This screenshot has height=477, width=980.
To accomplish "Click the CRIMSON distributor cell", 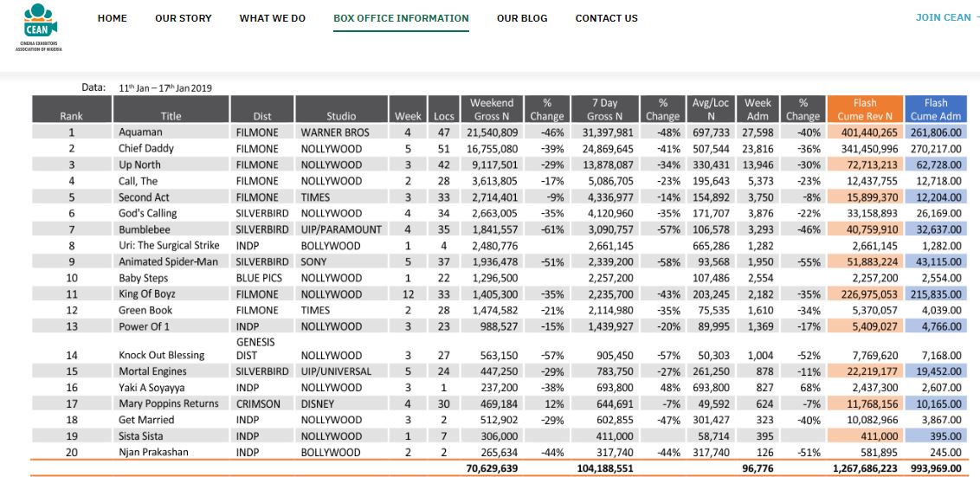I will click(x=258, y=404).
